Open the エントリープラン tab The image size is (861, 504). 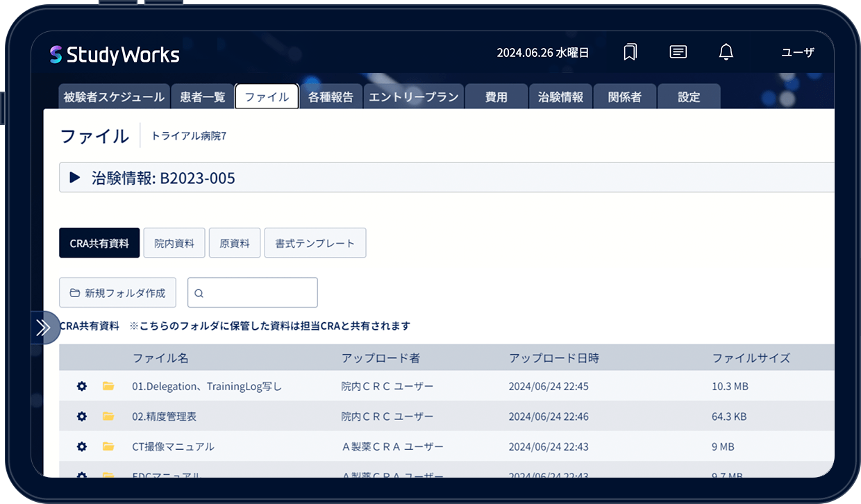[414, 97]
